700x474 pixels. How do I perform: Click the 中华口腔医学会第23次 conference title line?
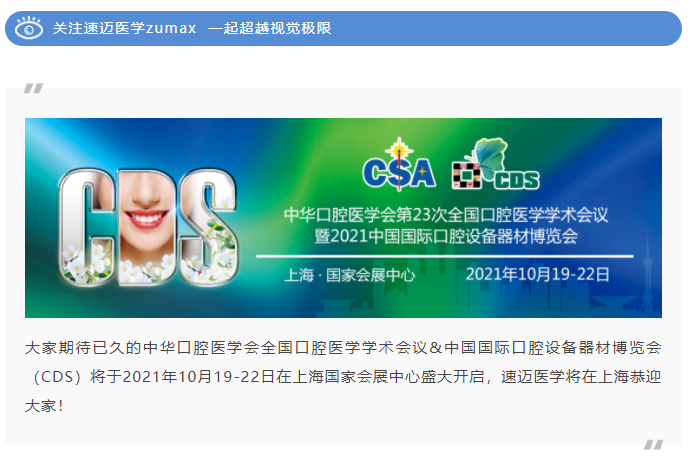click(446, 215)
